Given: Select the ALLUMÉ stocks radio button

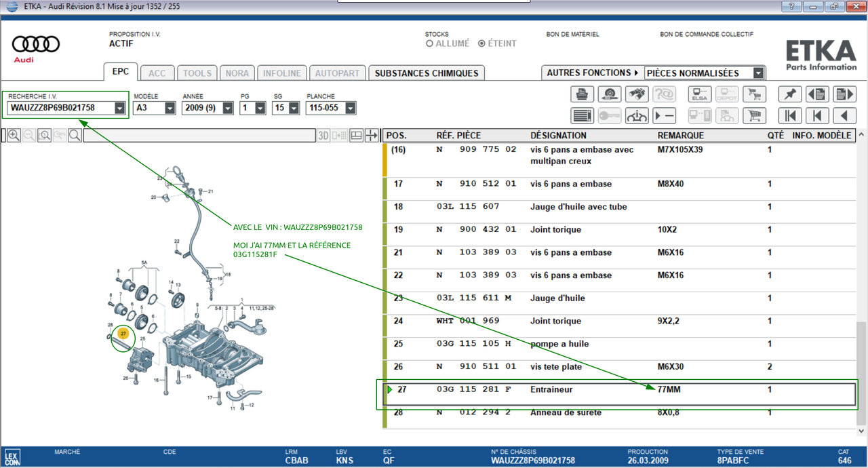Looking at the screenshot, I should (x=429, y=43).
